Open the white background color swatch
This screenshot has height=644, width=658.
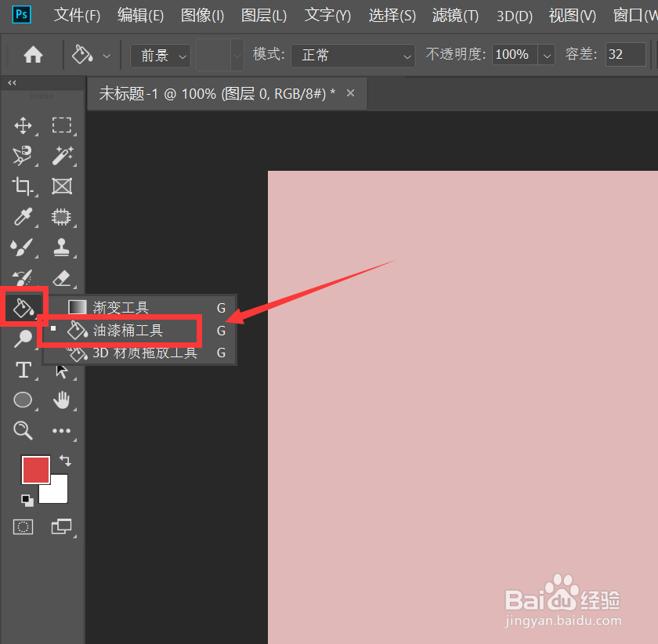[x=59, y=492]
